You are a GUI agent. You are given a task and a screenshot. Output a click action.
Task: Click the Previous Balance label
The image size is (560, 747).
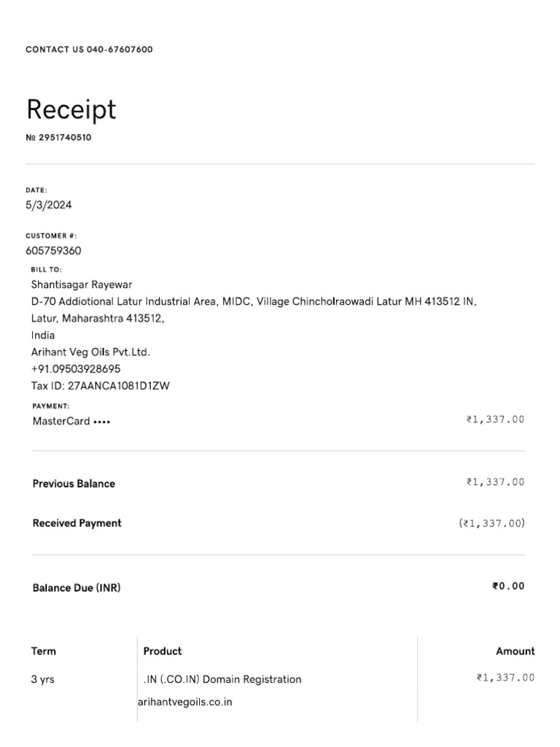coord(74,484)
